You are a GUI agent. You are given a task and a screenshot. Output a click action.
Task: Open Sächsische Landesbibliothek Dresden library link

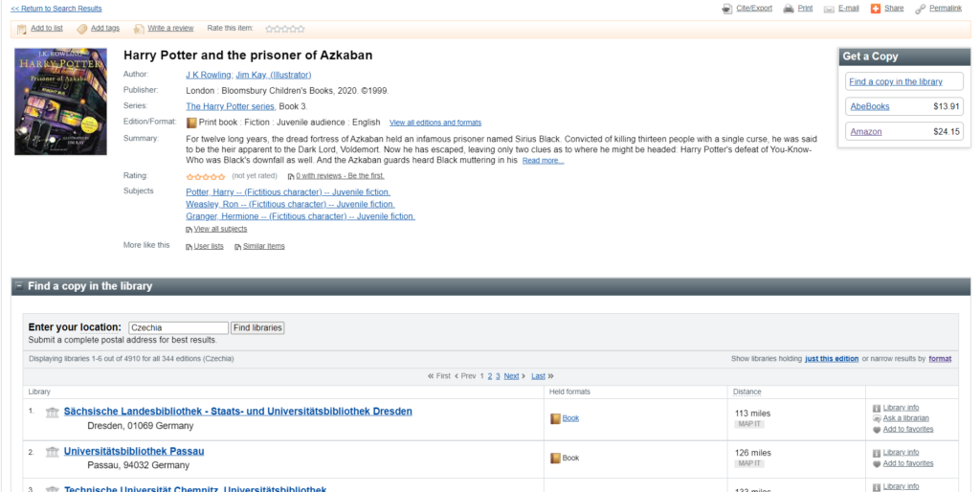pos(237,412)
